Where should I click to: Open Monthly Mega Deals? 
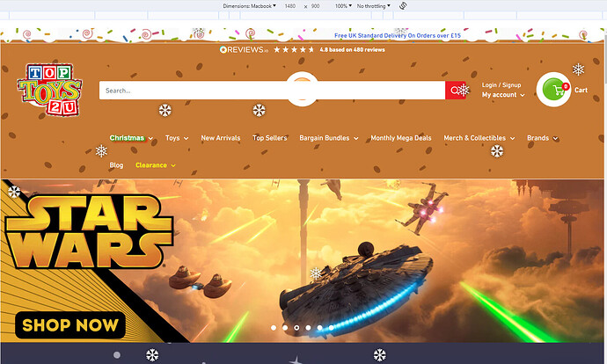pyautogui.click(x=401, y=138)
